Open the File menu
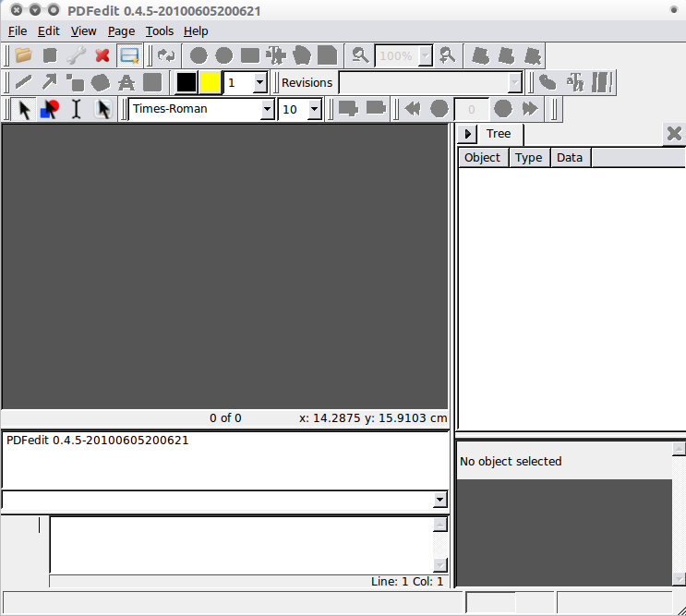686x616 pixels. click(x=18, y=31)
